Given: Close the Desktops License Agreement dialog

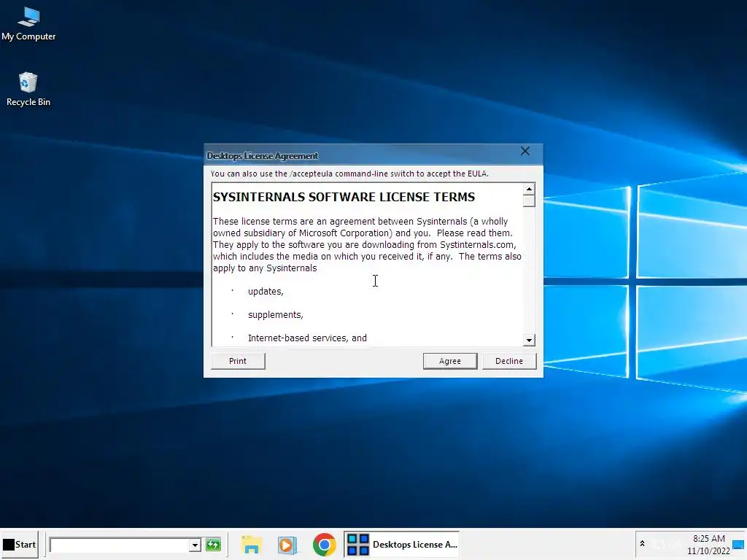Looking at the screenshot, I should (525, 152).
